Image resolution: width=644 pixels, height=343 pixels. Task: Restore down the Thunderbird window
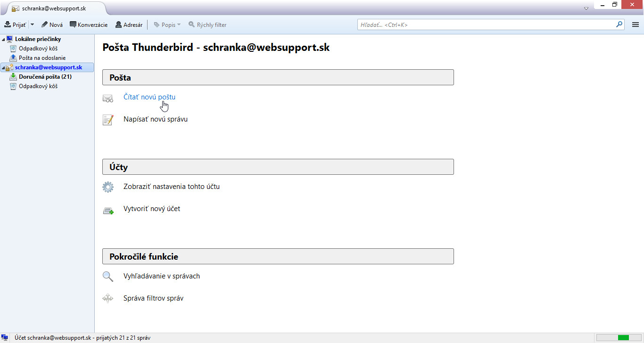tap(615, 4)
